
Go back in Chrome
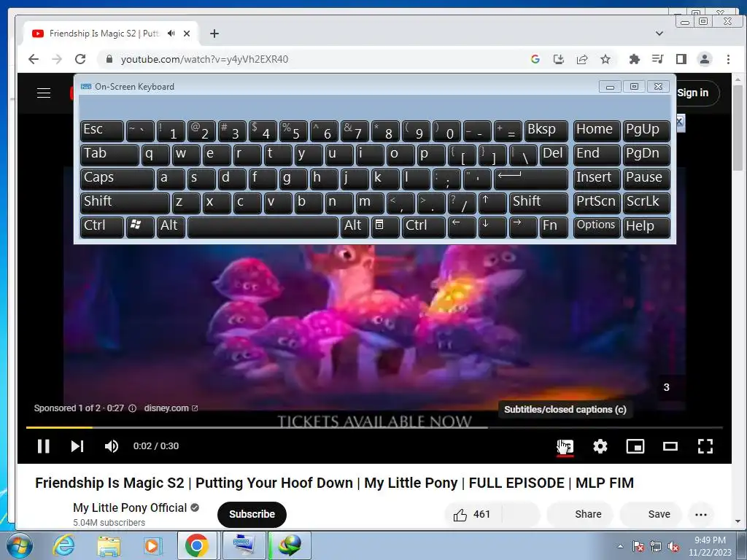pos(34,59)
